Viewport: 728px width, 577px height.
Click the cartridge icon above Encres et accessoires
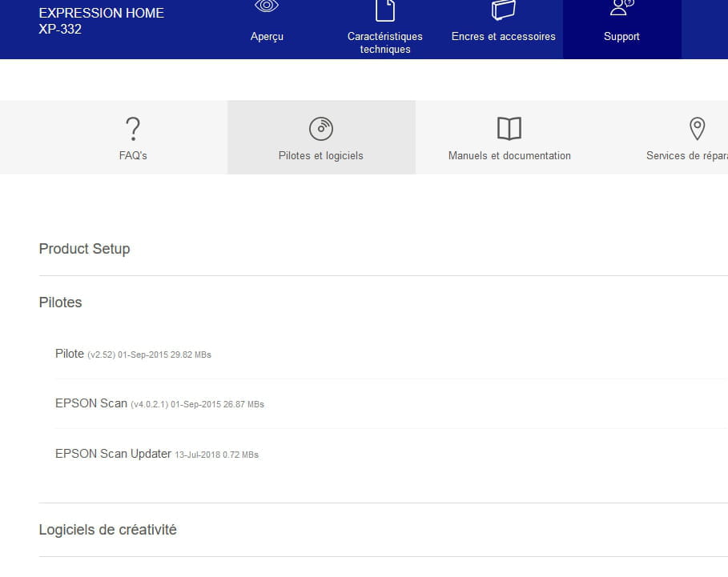(x=503, y=10)
